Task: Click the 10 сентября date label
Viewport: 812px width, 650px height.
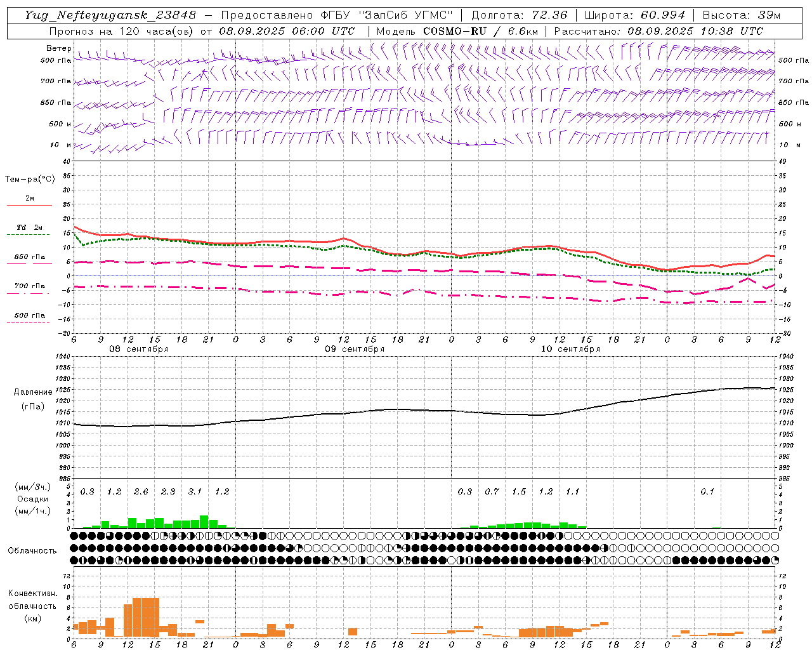Action: coord(570,349)
